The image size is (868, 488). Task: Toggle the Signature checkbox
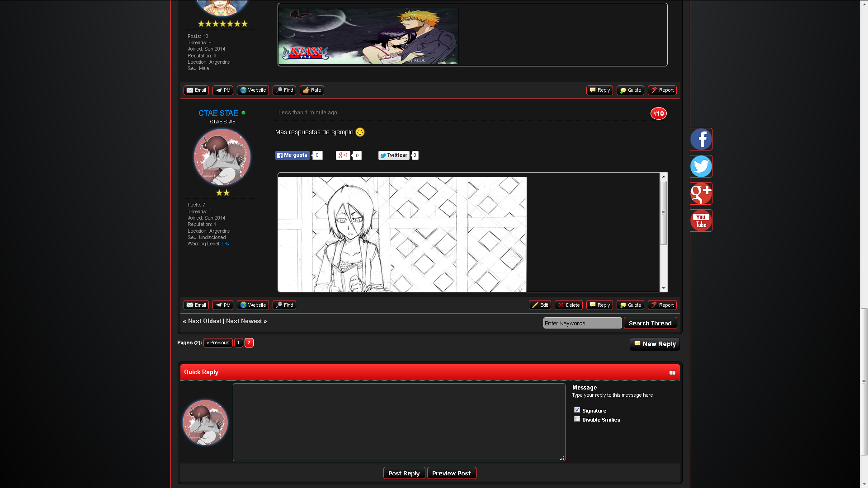(577, 410)
